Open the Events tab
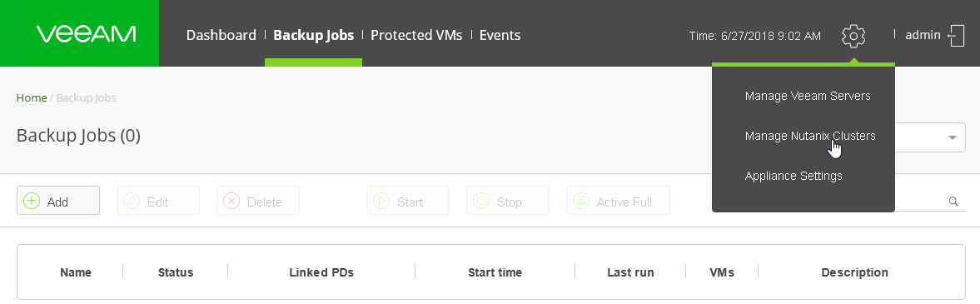980x304 pixels. (500, 35)
